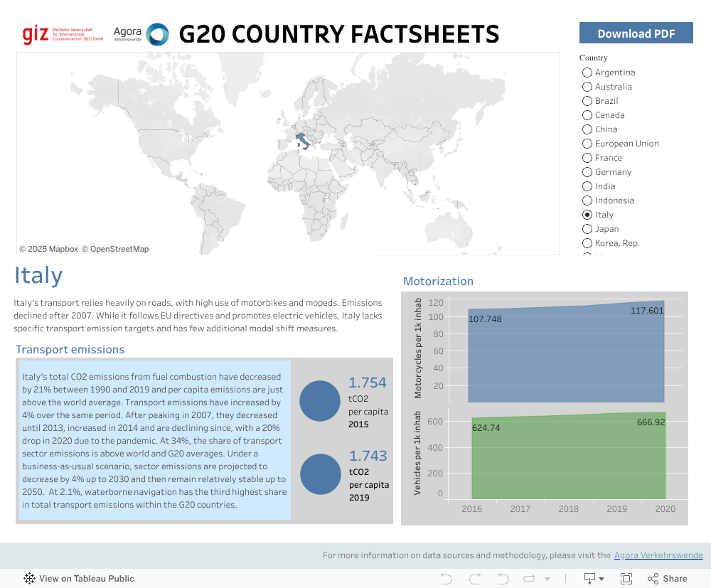Viewport: 711px width, 588px height.
Task: Click the Agora Verkehrswende logo
Action: pyautogui.click(x=141, y=34)
